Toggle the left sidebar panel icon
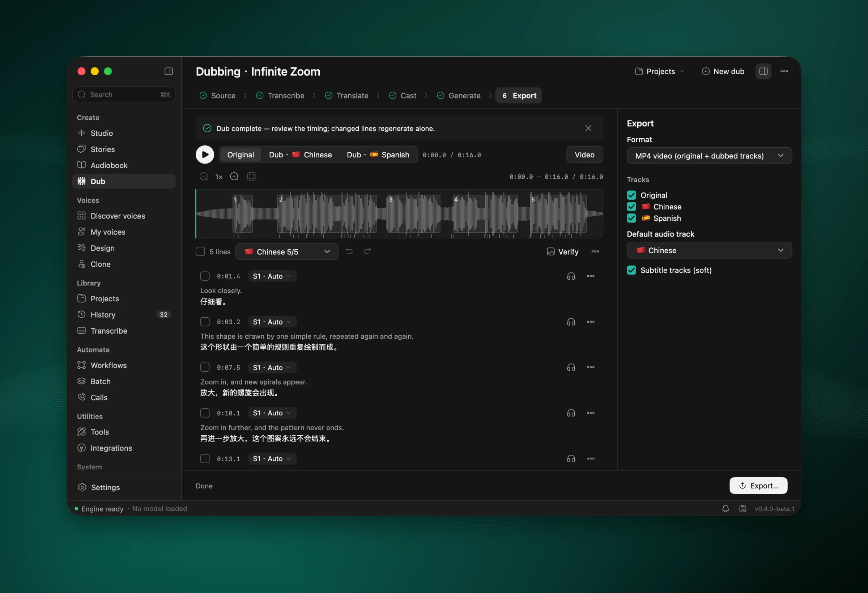 (169, 71)
